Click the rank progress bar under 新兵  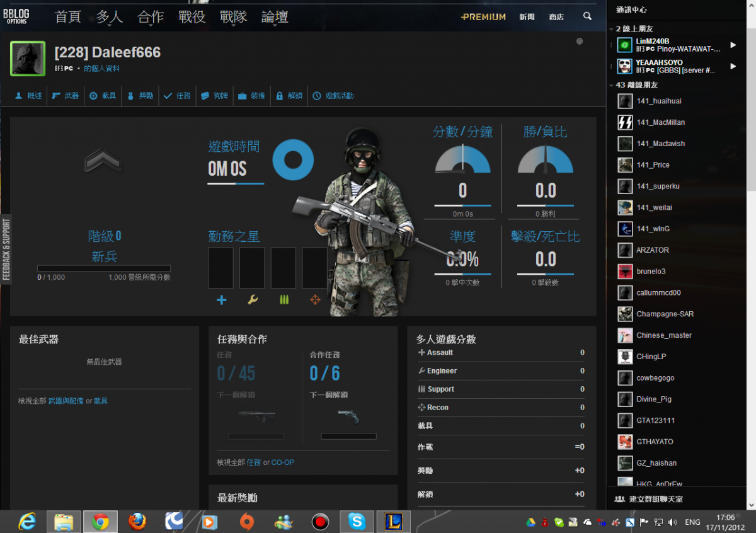click(x=103, y=268)
